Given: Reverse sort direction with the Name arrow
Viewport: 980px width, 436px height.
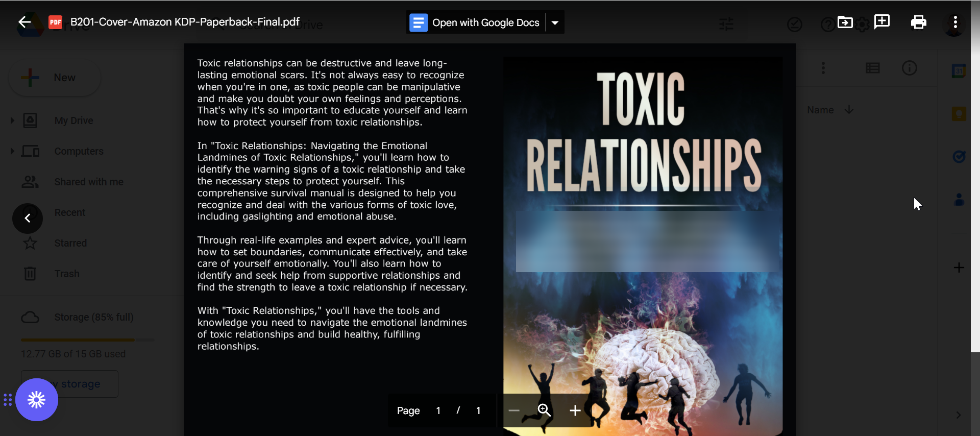Looking at the screenshot, I should [x=849, y=110].
